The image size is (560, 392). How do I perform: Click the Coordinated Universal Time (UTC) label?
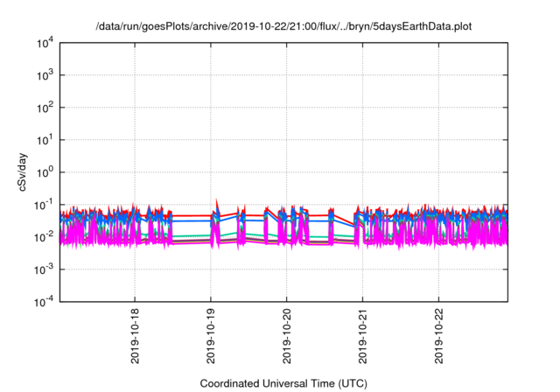pos(283,383)
